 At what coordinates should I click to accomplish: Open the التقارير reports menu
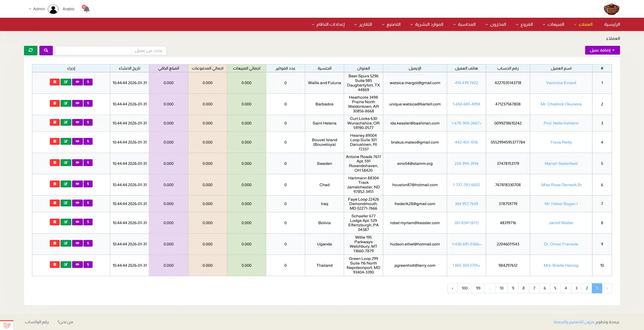(x=363, y=24)
